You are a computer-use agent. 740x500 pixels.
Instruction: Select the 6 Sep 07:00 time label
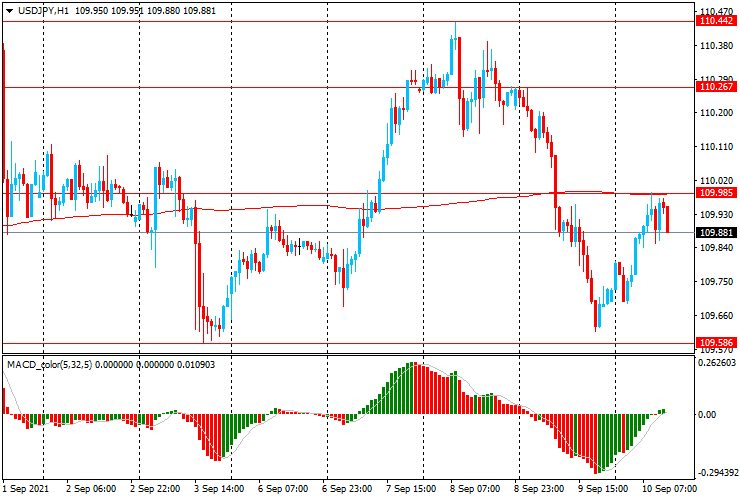coord(283,488)
